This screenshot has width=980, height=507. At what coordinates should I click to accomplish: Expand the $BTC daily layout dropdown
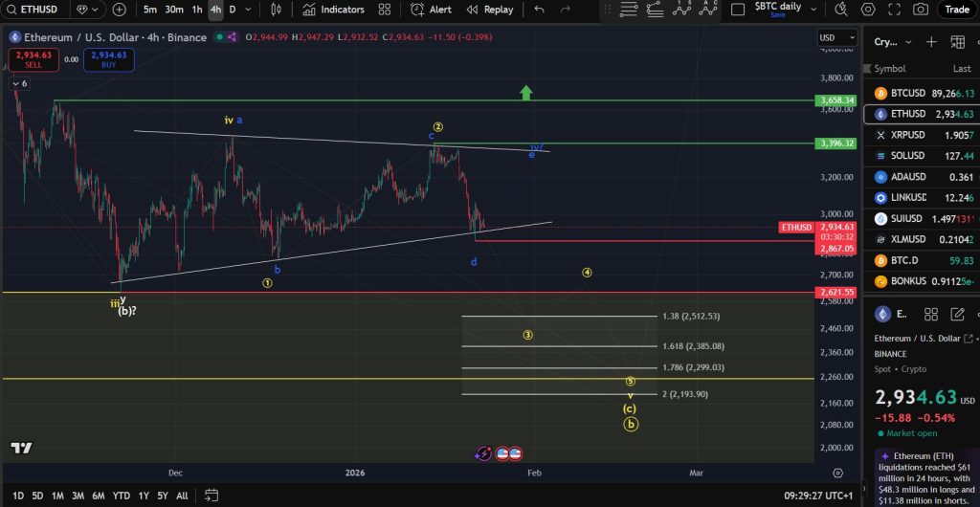pos(811,10)
